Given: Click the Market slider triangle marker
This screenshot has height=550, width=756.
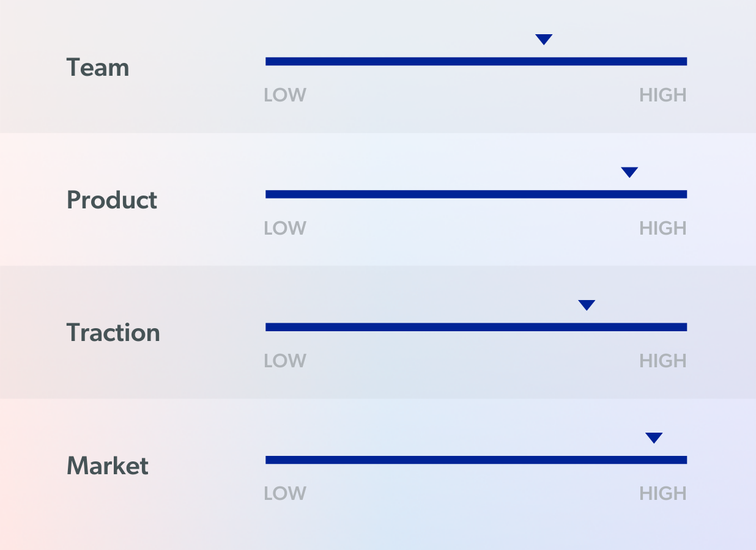Looking at the screenshot, I should [x=654, y=438].
